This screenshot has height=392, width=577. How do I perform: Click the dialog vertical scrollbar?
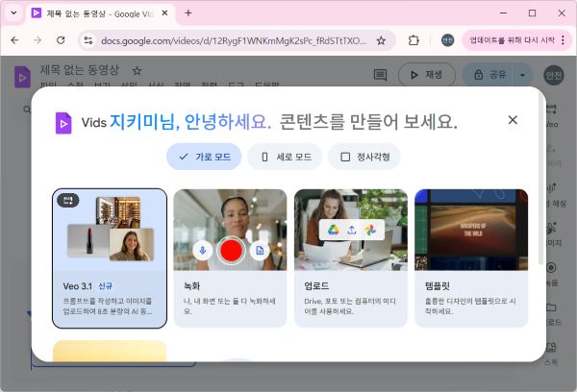(540, 181)
